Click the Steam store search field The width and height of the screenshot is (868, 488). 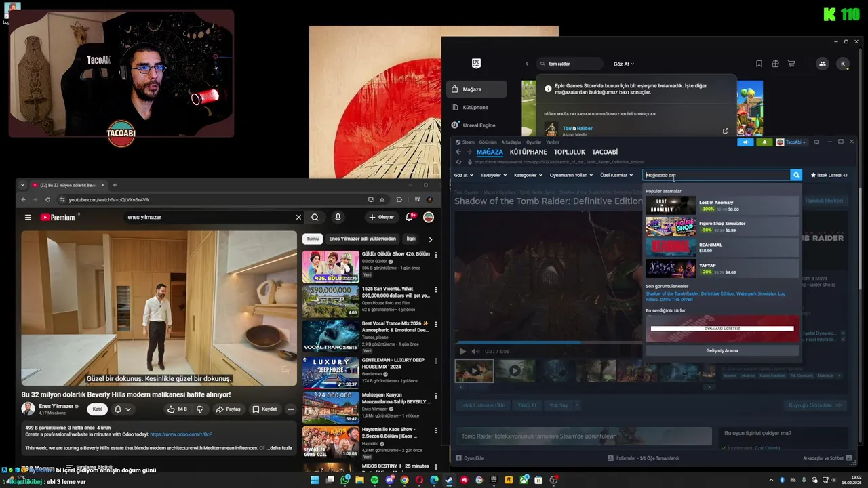(716, 175)
